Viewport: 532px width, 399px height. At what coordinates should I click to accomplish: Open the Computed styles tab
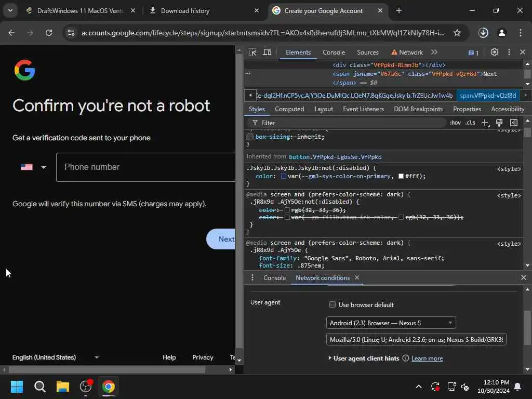[289, 109]
